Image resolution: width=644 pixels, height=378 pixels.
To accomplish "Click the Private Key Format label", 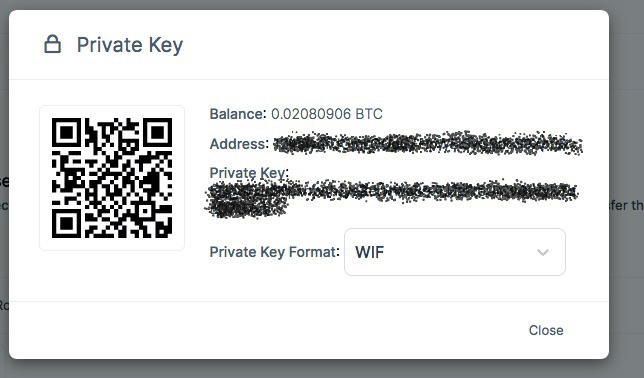I will pos(274,252).
